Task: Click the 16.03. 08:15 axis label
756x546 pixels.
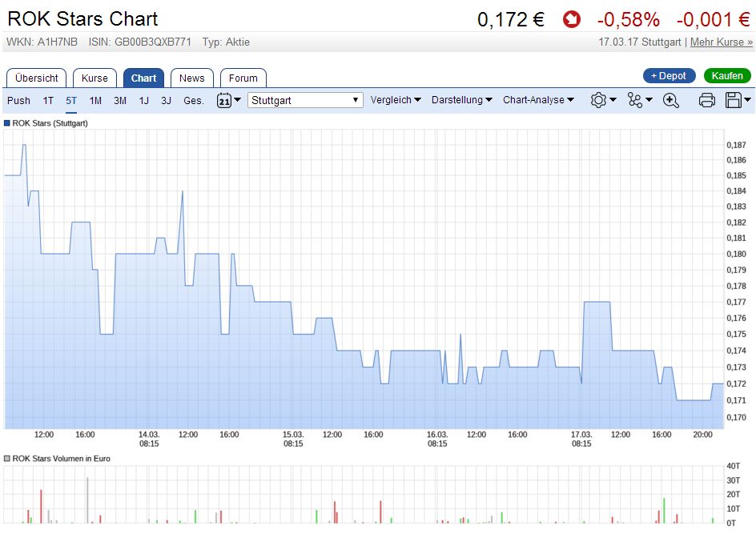Action: pos(437,439)
